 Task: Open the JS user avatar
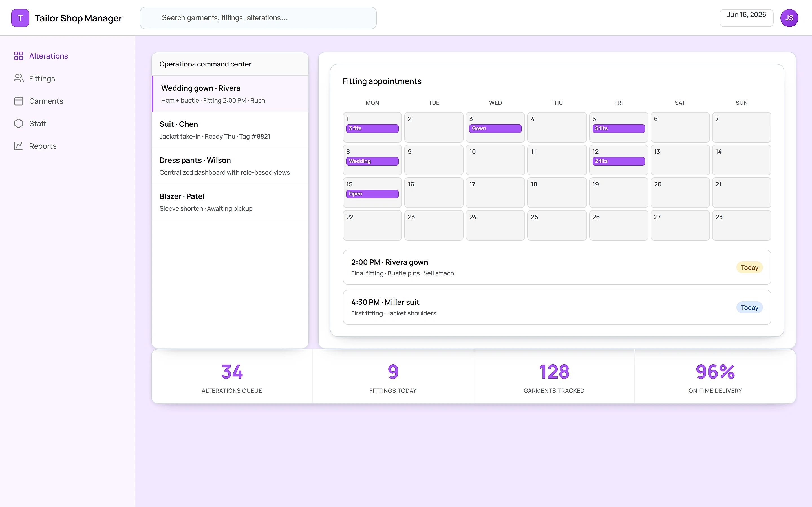(x=789, y=18)
